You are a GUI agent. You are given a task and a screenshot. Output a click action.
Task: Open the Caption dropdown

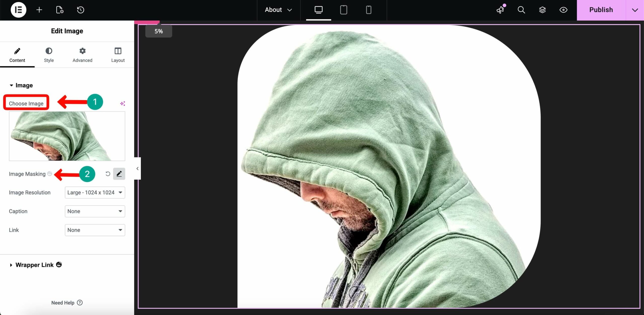(x=95, y=211)
